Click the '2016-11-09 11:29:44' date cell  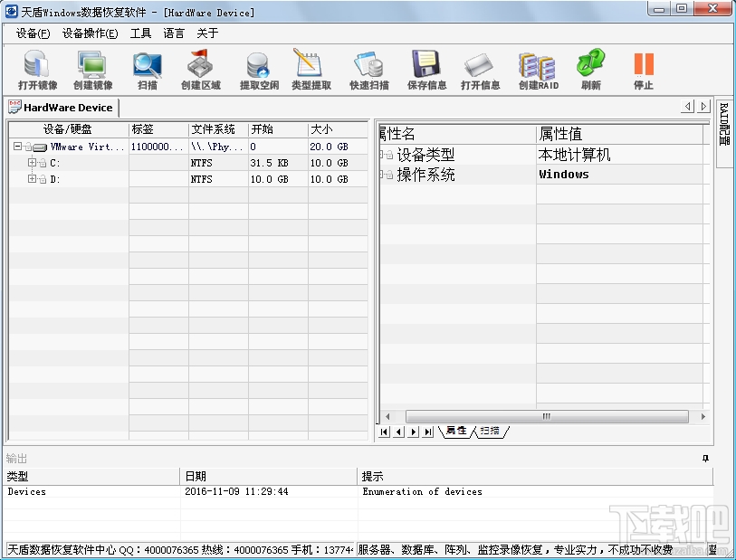point(236,491)
